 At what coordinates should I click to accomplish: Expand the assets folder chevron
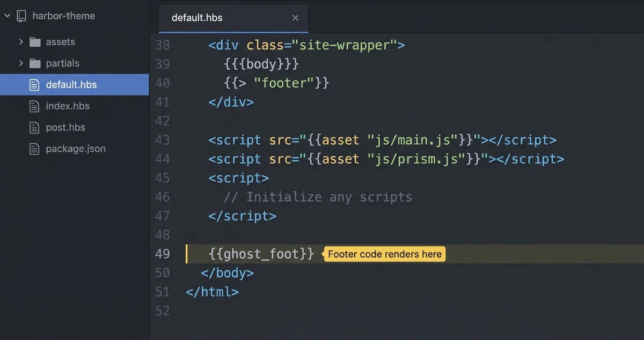[x=21, y=42]
